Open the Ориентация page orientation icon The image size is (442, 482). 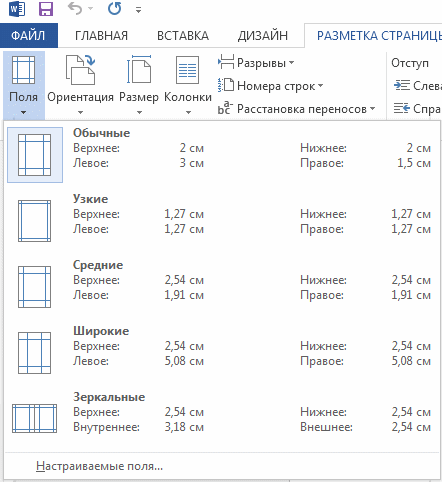pyautogui.click(x=80, y=70)
